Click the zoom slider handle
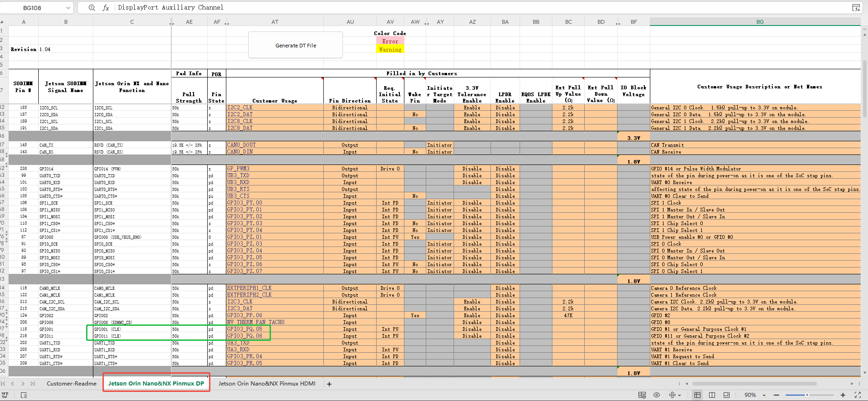Screen dimensions: 868x401 tap(807, 395)
